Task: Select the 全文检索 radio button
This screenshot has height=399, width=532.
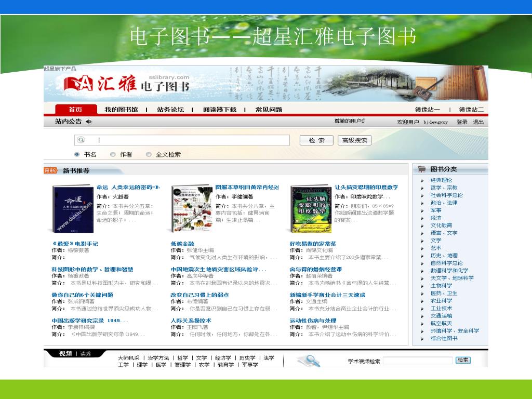Action: (148, 154)
